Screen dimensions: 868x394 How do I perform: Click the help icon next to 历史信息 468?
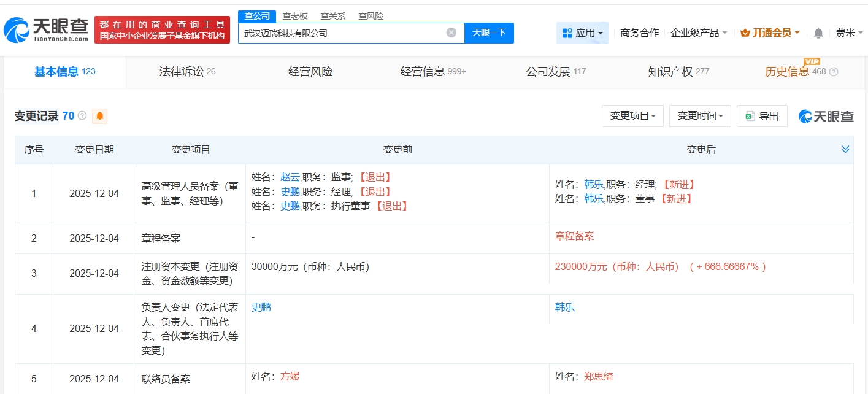point(834,72)
